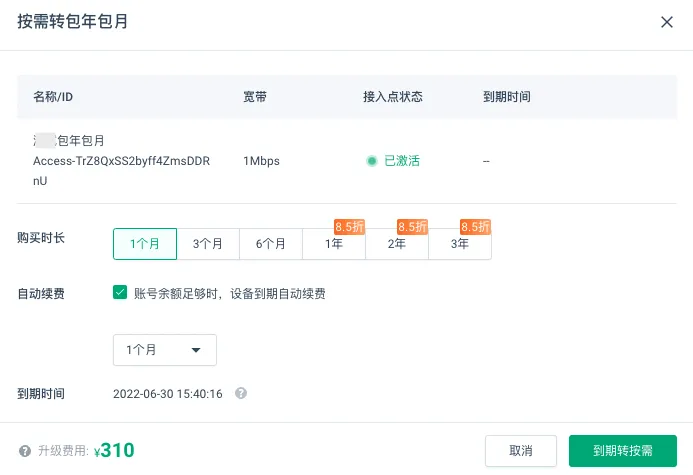Click the dropdown arrow of renewal period
693x475 pixels.
click(196, 350)
